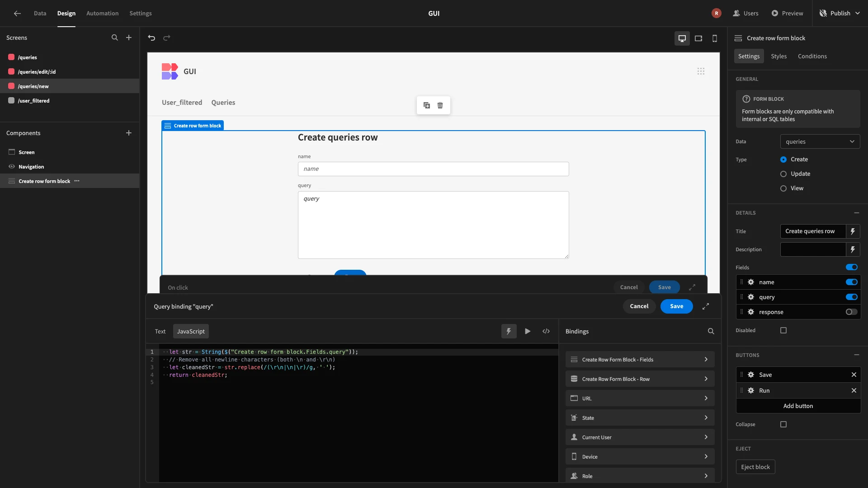The width and height of the screenshot is (868, 488).
Task: Click Eject block
Action: tap(755, 467)
